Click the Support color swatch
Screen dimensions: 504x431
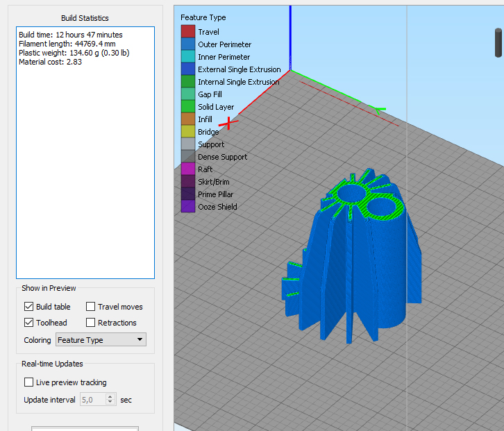[x=188, y=144]
